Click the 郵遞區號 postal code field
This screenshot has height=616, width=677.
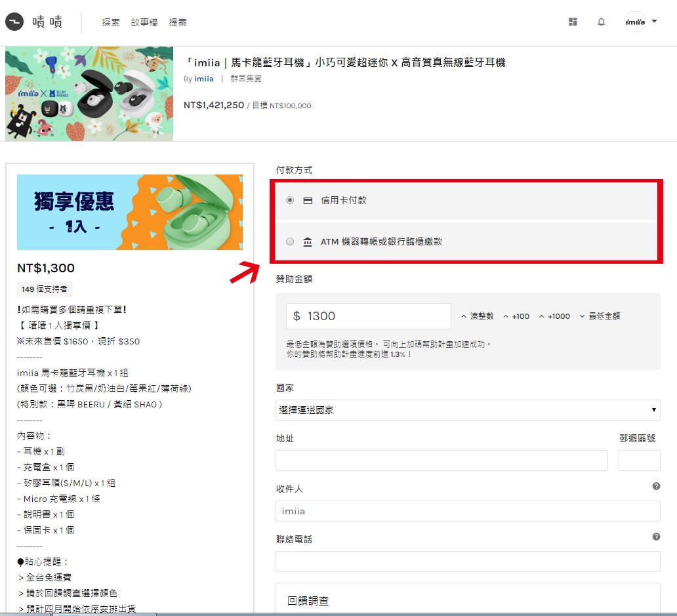click(640, 461)
